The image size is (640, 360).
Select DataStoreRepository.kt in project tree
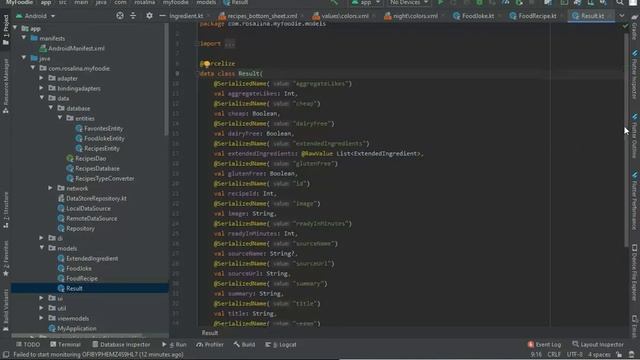coord(96,198)
